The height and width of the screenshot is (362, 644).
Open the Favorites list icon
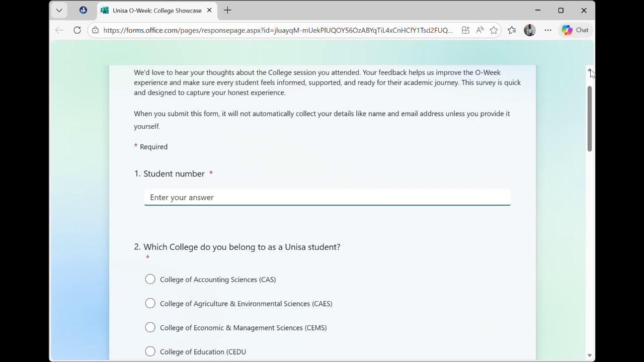512,30
